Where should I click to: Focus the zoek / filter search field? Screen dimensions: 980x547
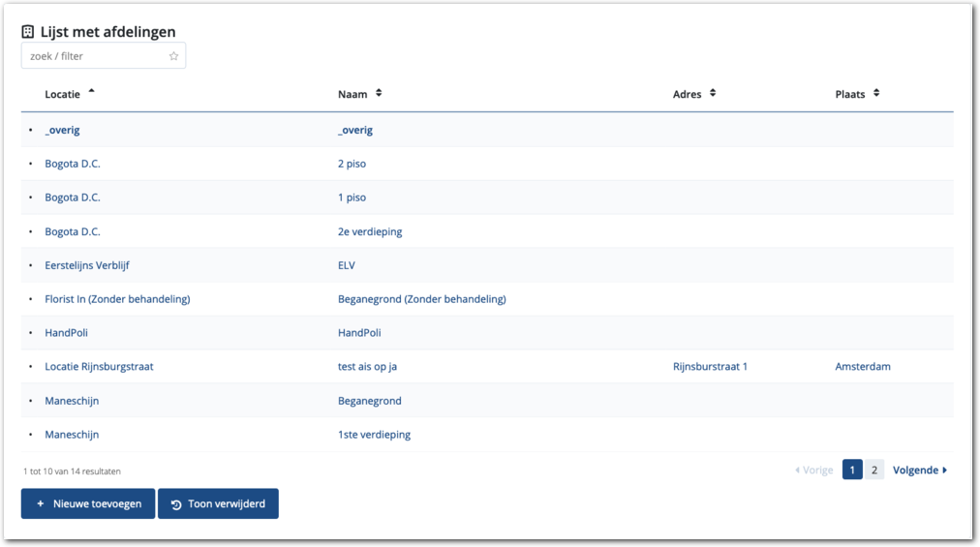[95, 56]
